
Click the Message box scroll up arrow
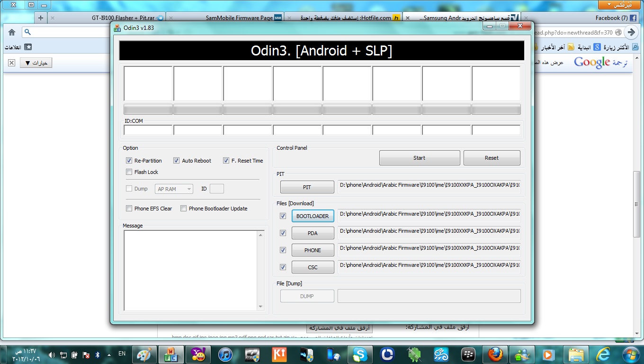tap(261, 235)
